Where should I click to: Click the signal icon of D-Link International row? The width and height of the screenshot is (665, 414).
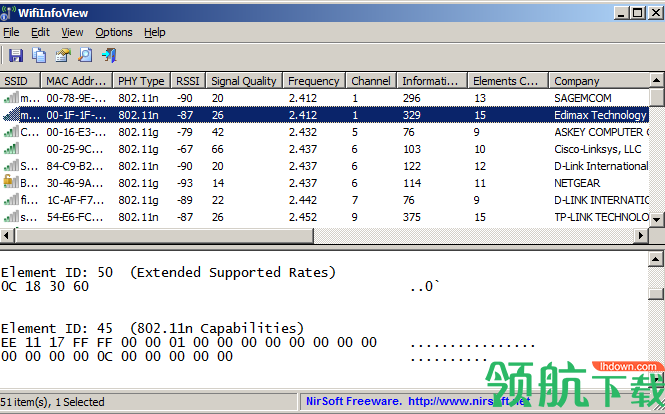point(11,166)
